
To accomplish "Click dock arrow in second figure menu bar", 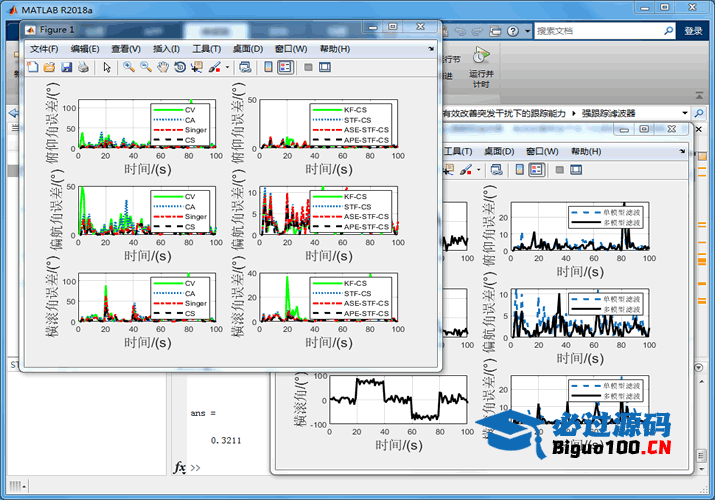I will [682, 151].
